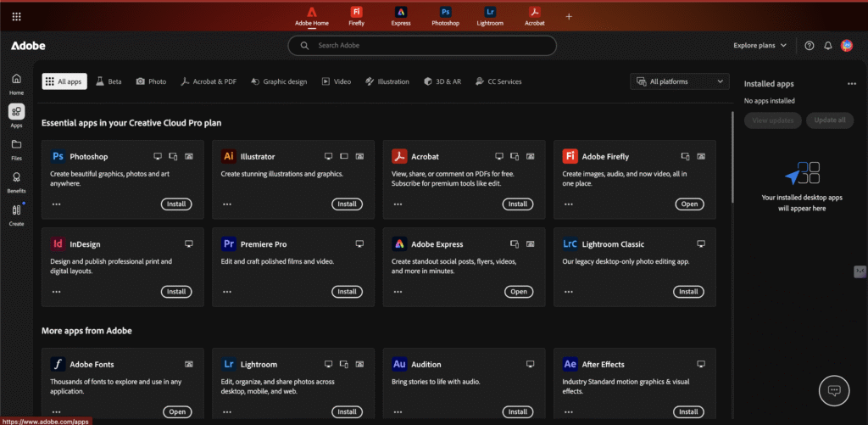Click the Illustrator app icon
The height and width of the screenshot is (425, 868).
228,156
